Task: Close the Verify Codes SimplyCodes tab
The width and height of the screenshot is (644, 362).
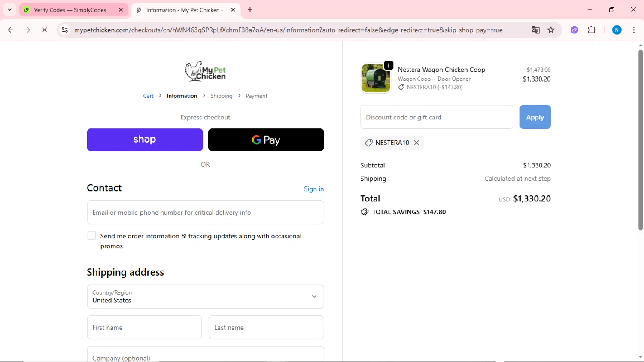Action: click(121, 10)
